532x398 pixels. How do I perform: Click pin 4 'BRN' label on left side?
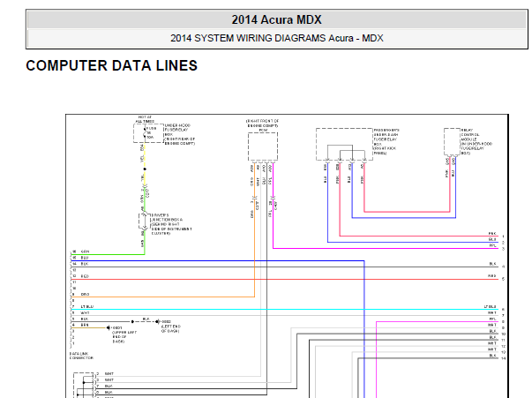85,325
